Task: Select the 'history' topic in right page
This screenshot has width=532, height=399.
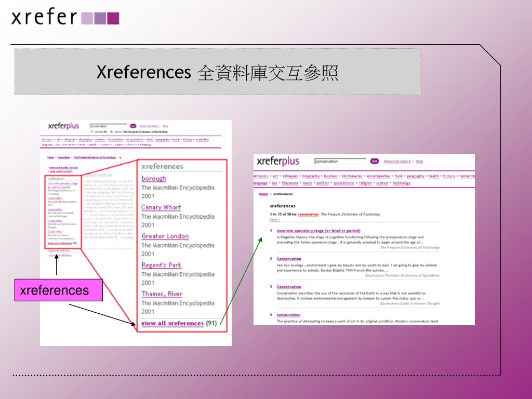Action: click(449, 176)
